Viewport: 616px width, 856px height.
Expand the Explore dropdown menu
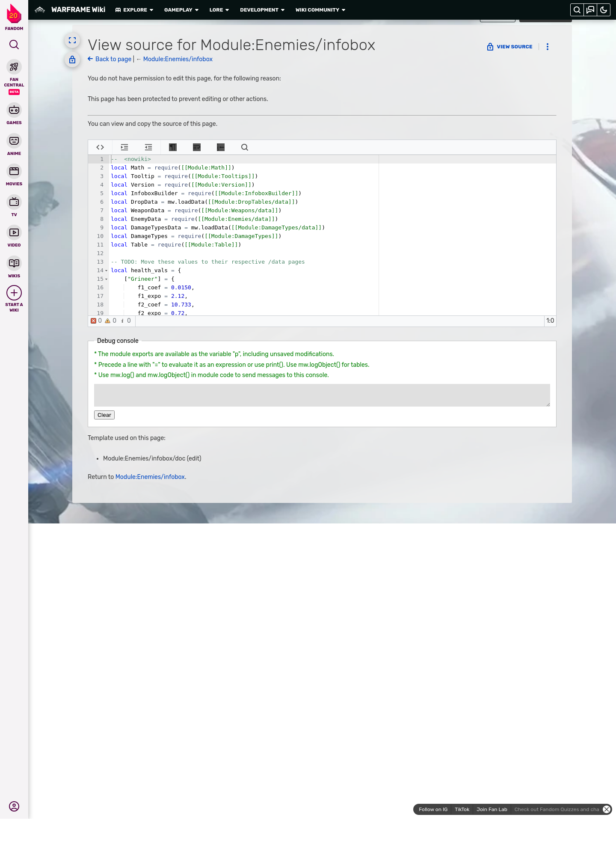point(134,10)
